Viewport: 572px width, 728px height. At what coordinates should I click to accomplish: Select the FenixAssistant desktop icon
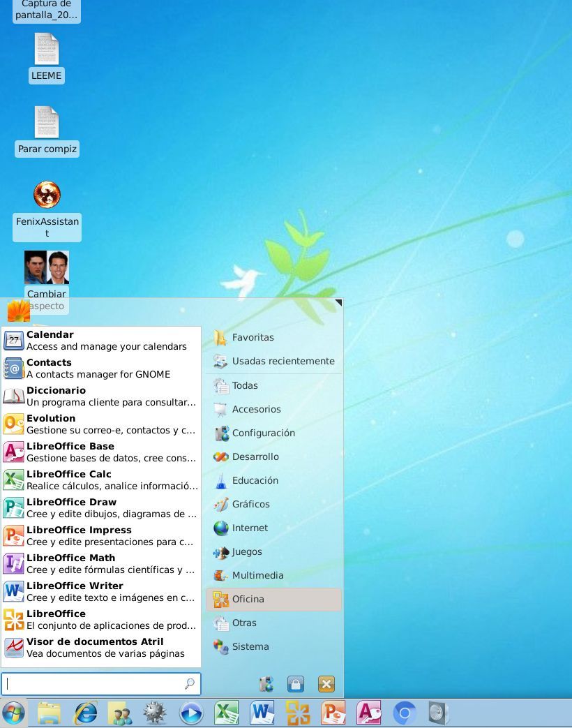click(47, 210)
